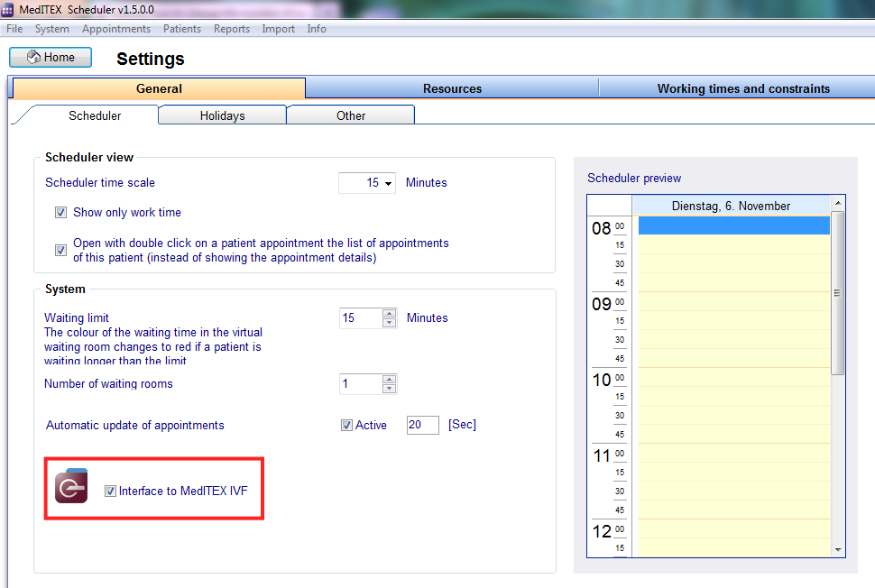The width and height of the screenshot is (875, 588).
Task: Increase the Waiting limit value
Action: click(x=390, y=313)
